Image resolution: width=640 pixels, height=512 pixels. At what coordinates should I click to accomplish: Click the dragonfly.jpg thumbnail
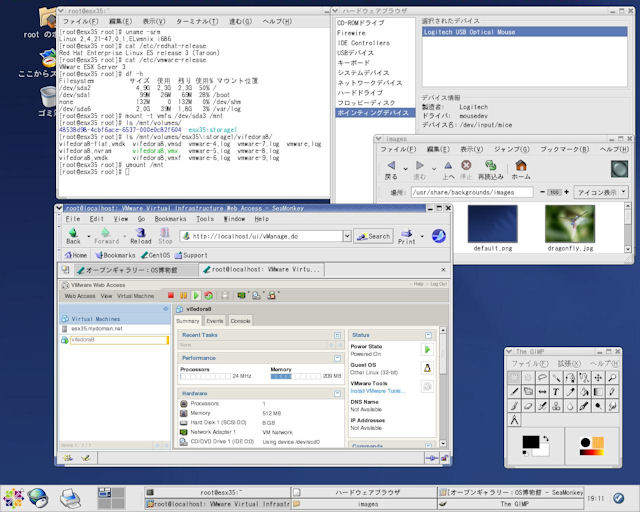(x=570, y=223)
